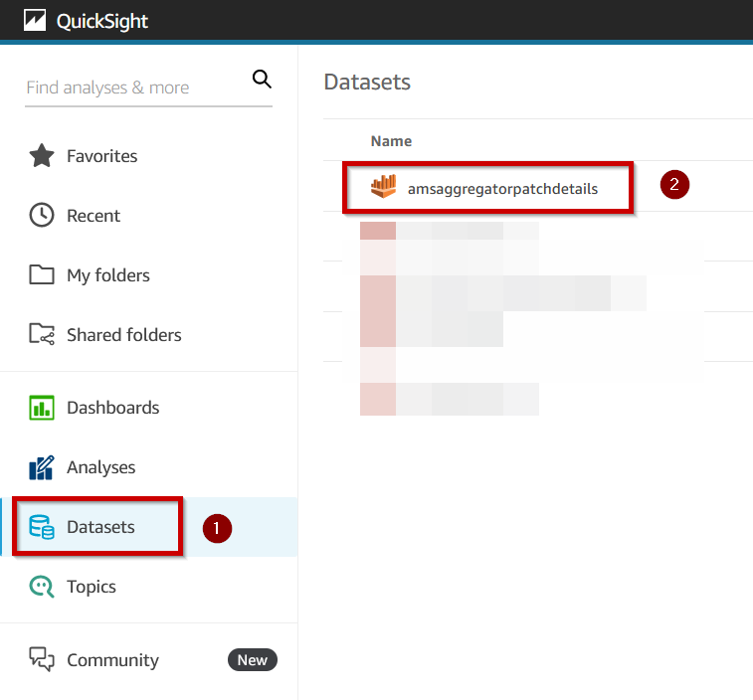Click the New badge beside Community
The height and width of the screenshot is (700, 753).
click(252, 659)
